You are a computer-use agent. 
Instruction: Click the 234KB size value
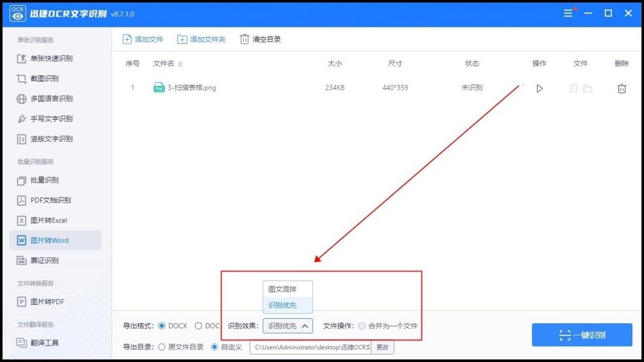click(x=335, y=88)
